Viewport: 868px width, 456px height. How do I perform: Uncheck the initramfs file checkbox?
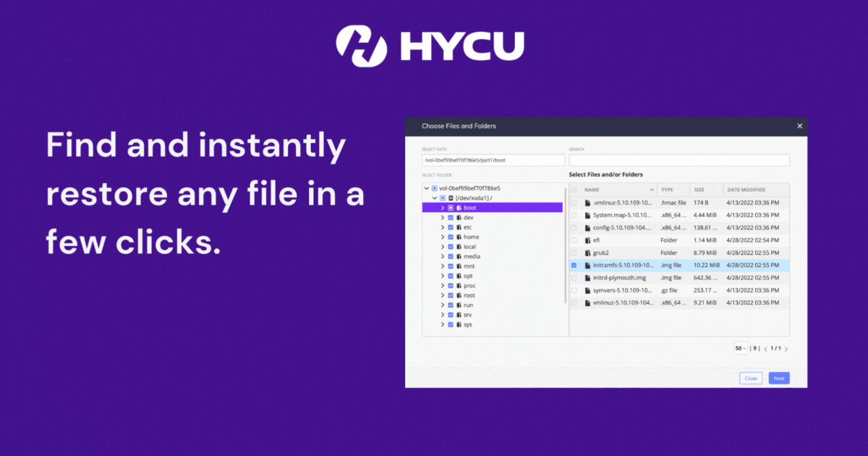click(x=574, y=265)
